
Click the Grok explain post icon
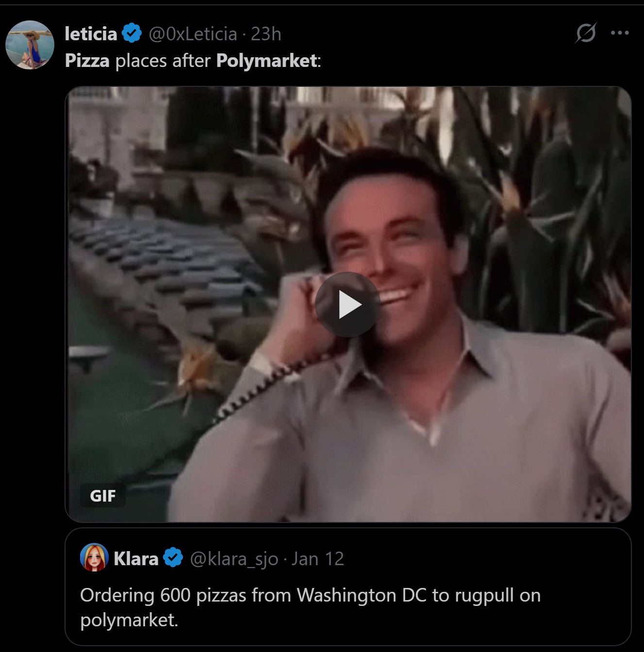(586, 33)
